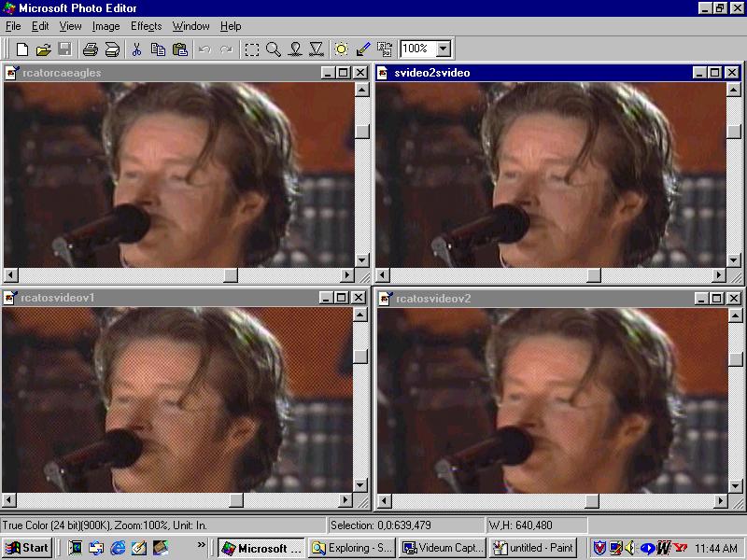This screenshot has width=747, height=560.
Task: Save the image with the disk icon
Action: click(x=64, y=49)
